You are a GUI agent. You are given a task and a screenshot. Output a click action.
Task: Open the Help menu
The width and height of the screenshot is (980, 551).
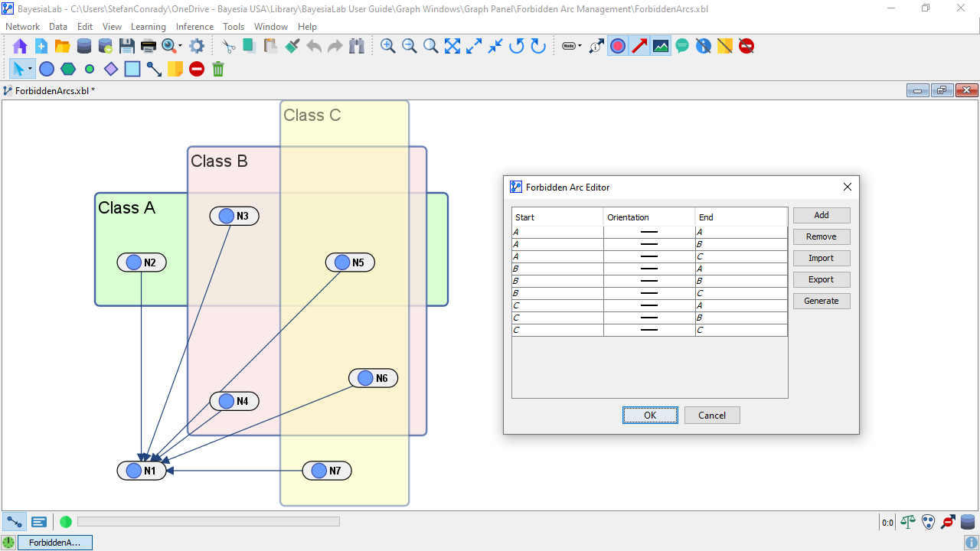coord(307,27)
